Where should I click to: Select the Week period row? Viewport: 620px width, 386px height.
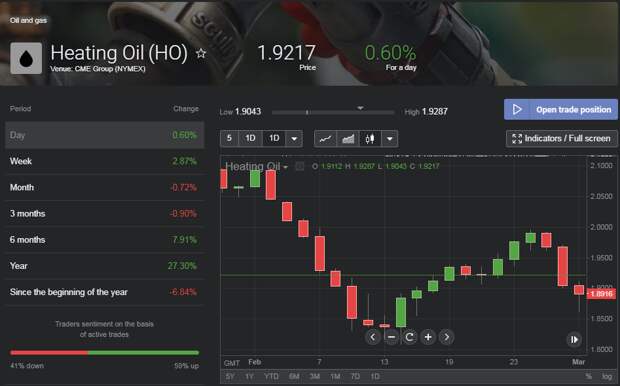pos(105,161)
